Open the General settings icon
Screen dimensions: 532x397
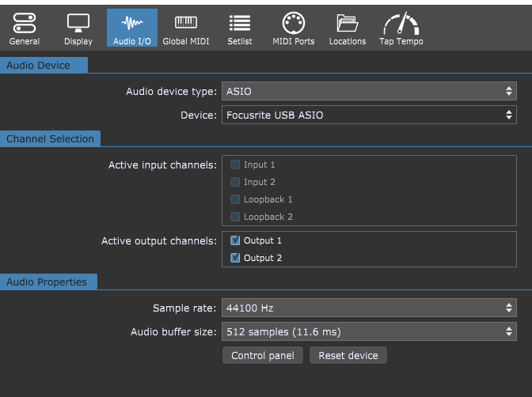25,24
